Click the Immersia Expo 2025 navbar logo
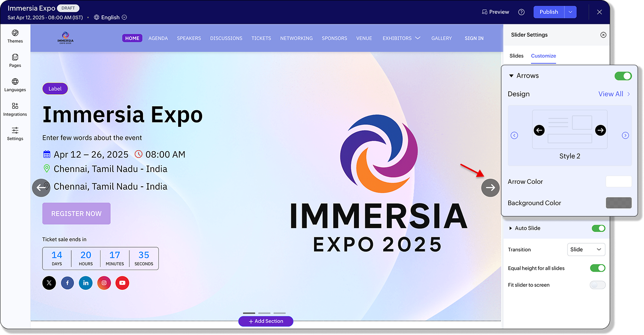The image size is (644, 335). click(65, 38)
